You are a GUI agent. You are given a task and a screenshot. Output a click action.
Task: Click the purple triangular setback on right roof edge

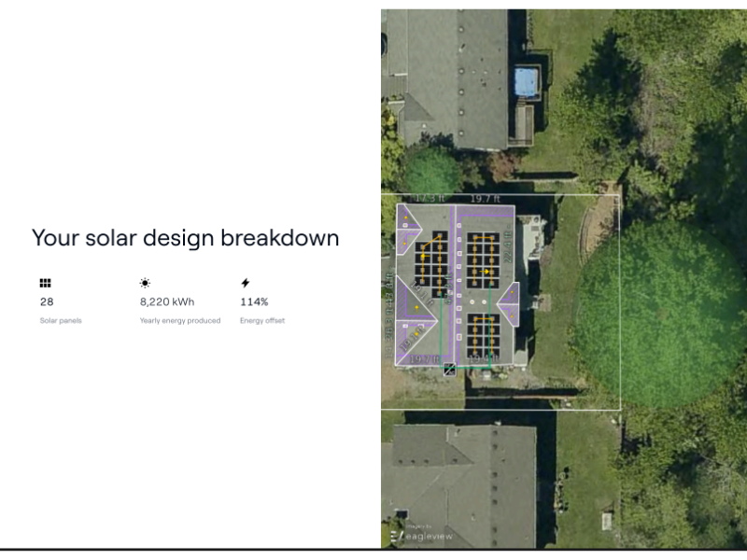click(511, 305)
